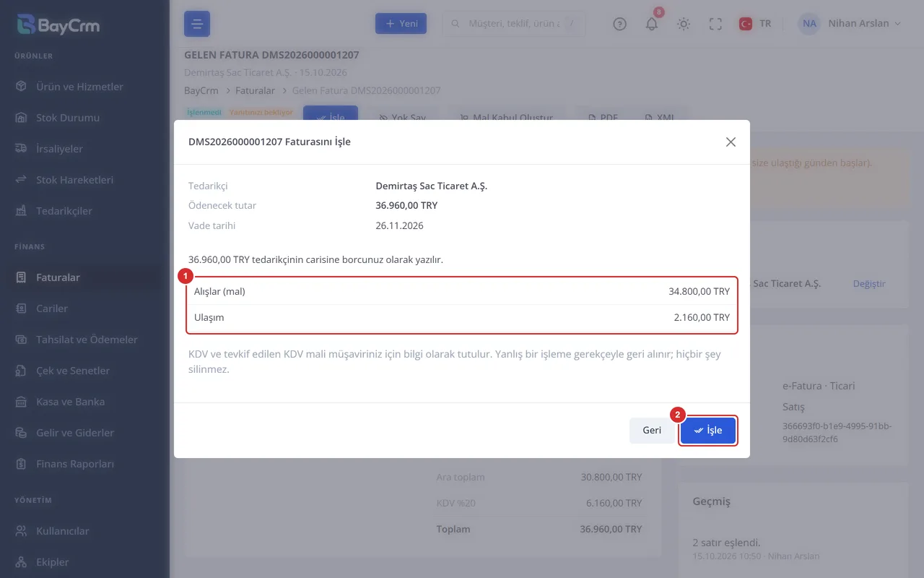Click the Değiştir link behind the dialog
924x578 pixels.
[x=869, y=284]
